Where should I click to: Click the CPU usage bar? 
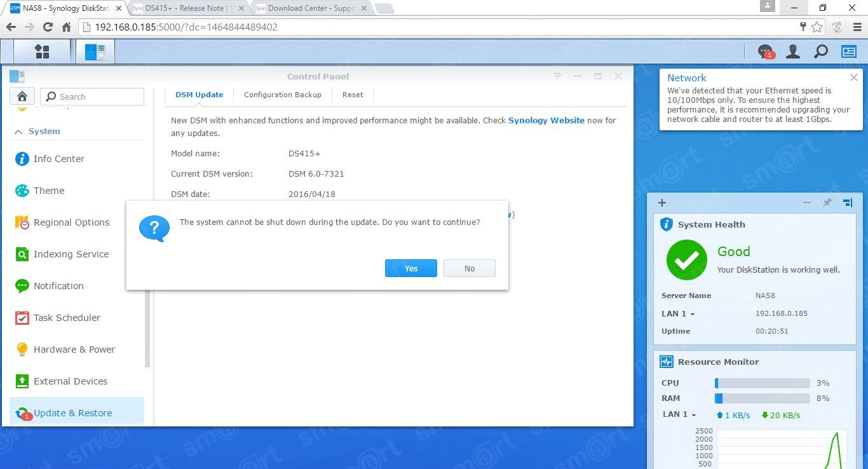(x=763, y=383)
